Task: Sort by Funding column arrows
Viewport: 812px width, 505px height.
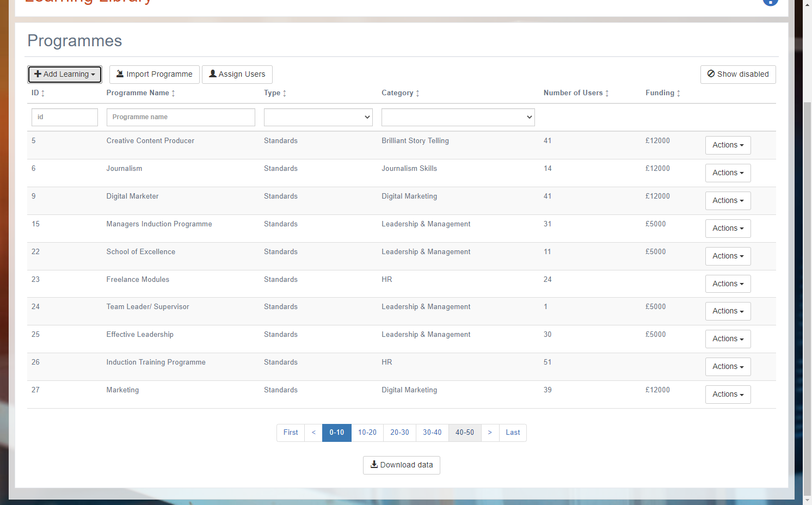Action: pos(678,93)
